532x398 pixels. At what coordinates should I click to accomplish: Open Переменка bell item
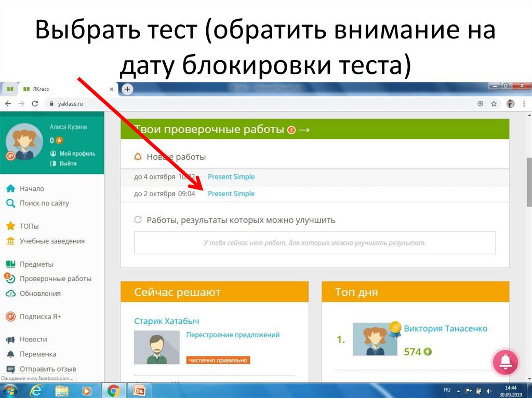tap(11, 354)
